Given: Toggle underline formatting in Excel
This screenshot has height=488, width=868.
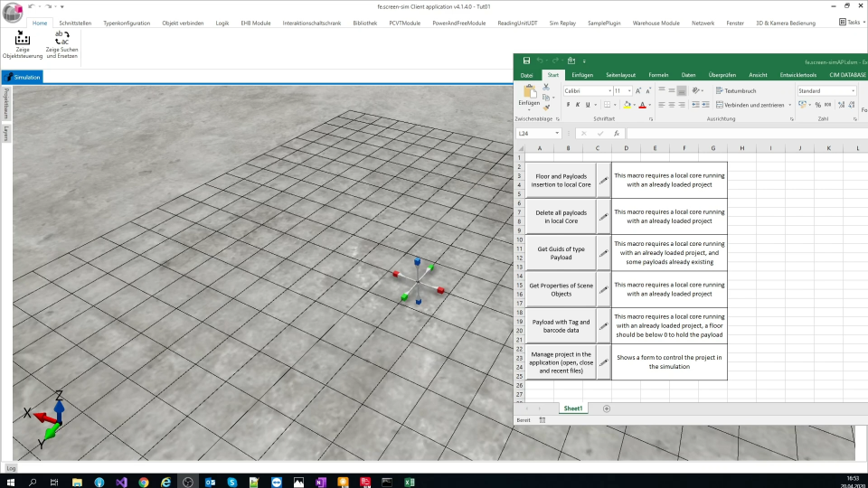Looking at the screenshot, I should (588, 105).
